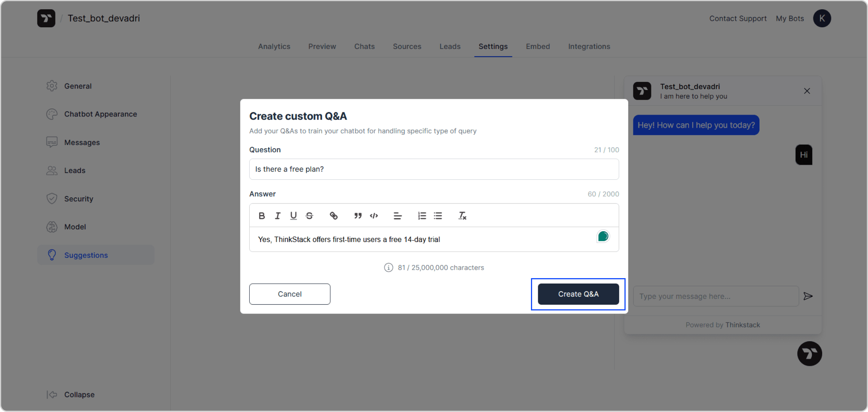Click the info icon beside character count
Viewport: 868px width, 412px height.
[389, 267]
